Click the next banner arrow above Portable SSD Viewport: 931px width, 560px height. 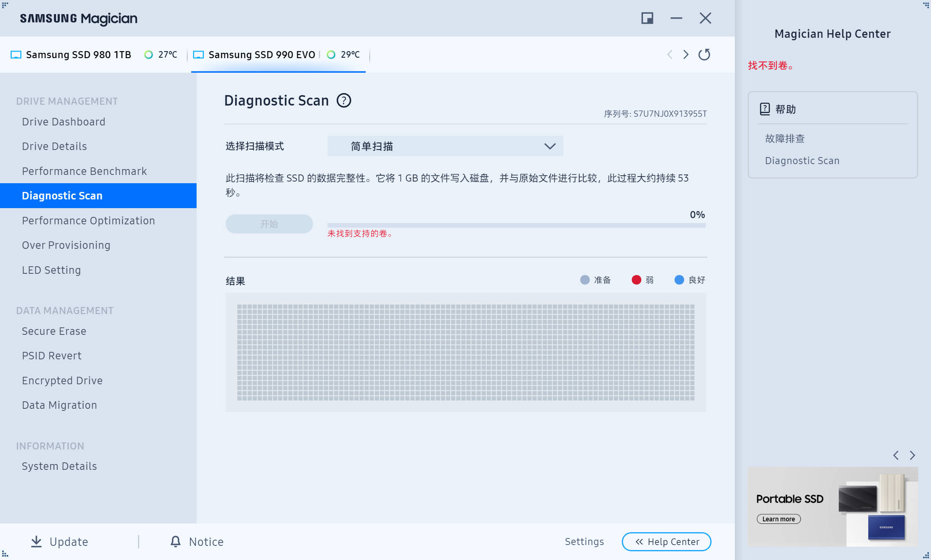pyautogui.click(x=912, y=455)
